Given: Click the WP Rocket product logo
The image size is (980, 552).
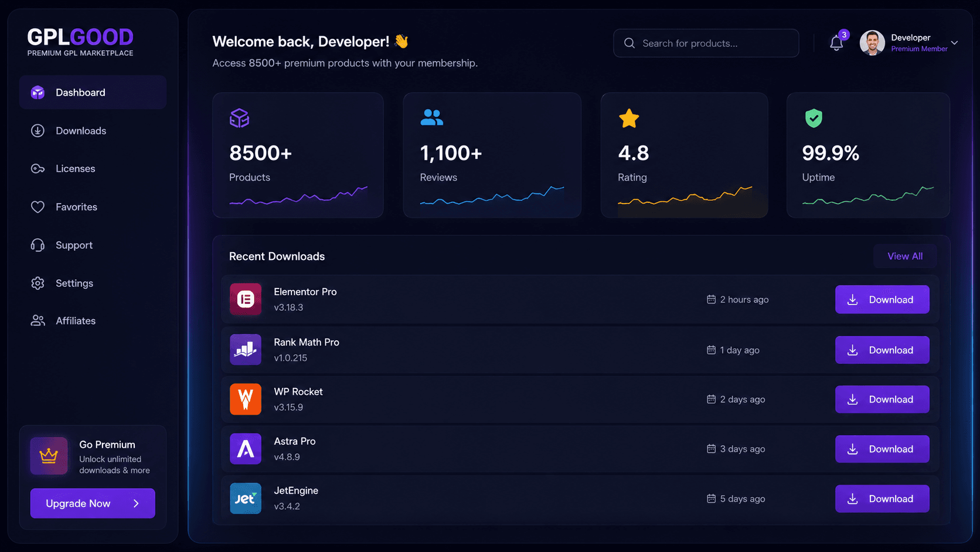Looking at the screenshot, I should click(x=246, y=399).
